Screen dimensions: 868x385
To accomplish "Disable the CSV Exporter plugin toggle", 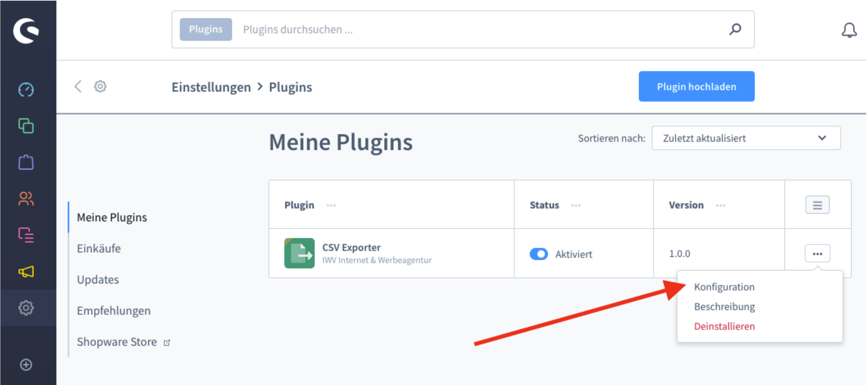I will 539,254.
